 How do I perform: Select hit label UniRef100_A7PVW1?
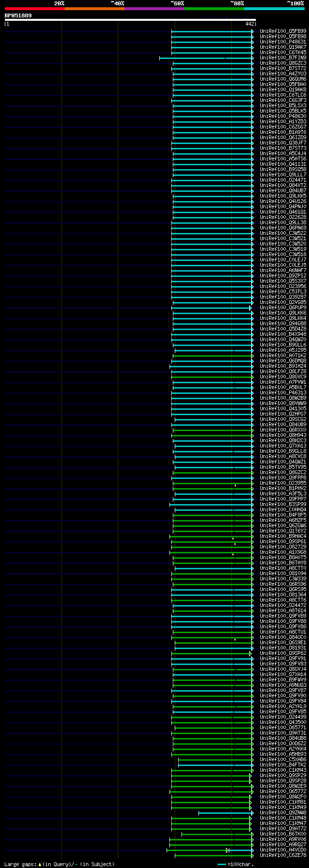283,382
